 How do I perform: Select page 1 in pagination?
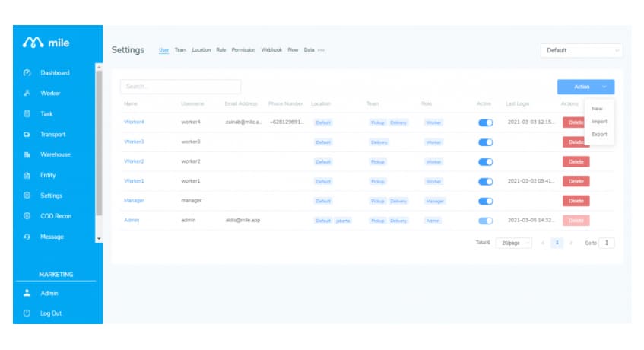click(x=557, y=243)
